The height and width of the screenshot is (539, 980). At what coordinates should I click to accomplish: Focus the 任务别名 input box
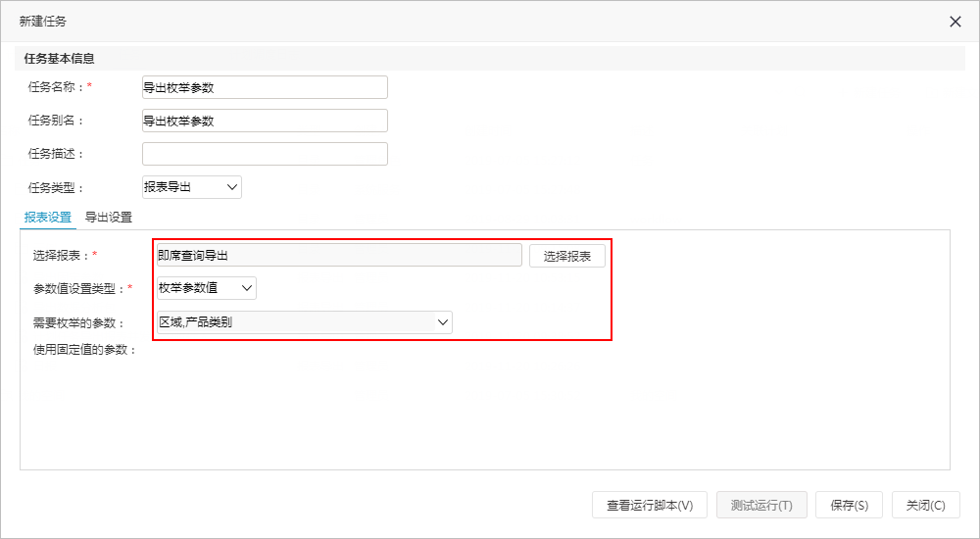[265, 121]
